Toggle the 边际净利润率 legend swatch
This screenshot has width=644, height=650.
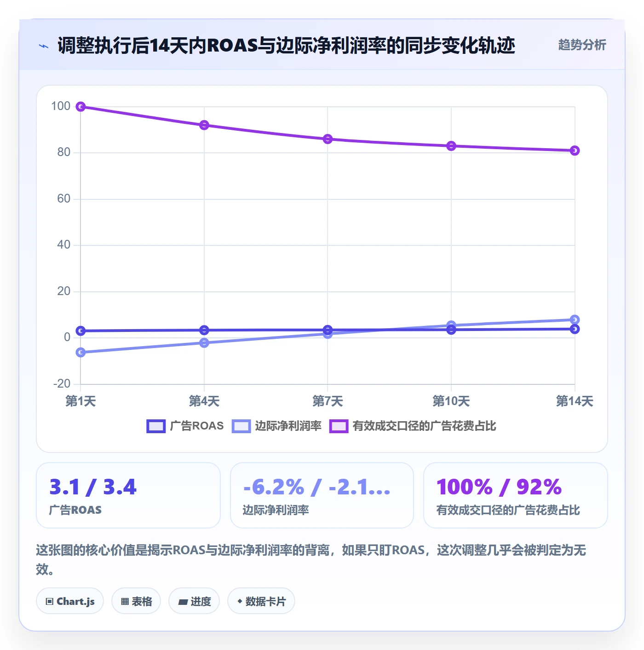241,426
